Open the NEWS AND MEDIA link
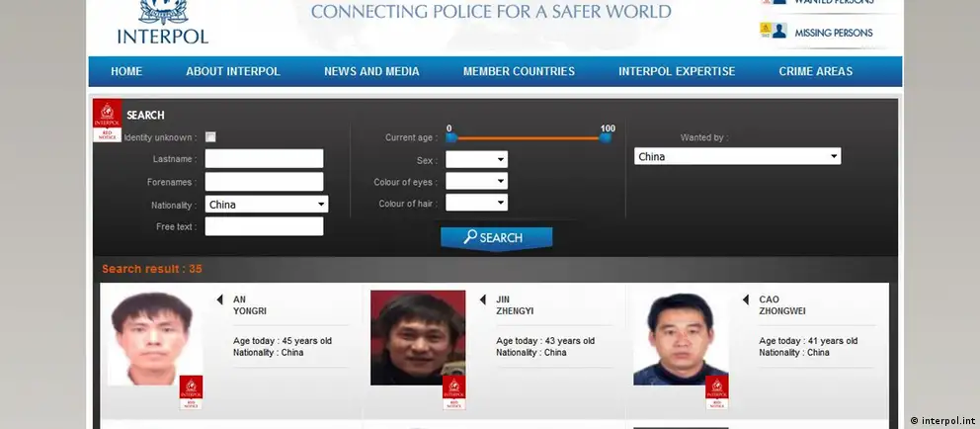980x429 pixels. point(371,71)
